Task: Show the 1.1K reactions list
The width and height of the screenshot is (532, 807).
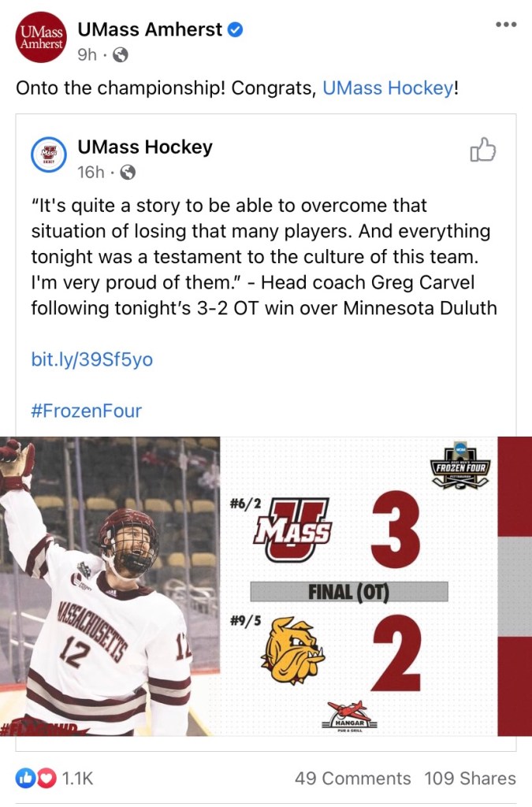Action: [x=77, y=779]
